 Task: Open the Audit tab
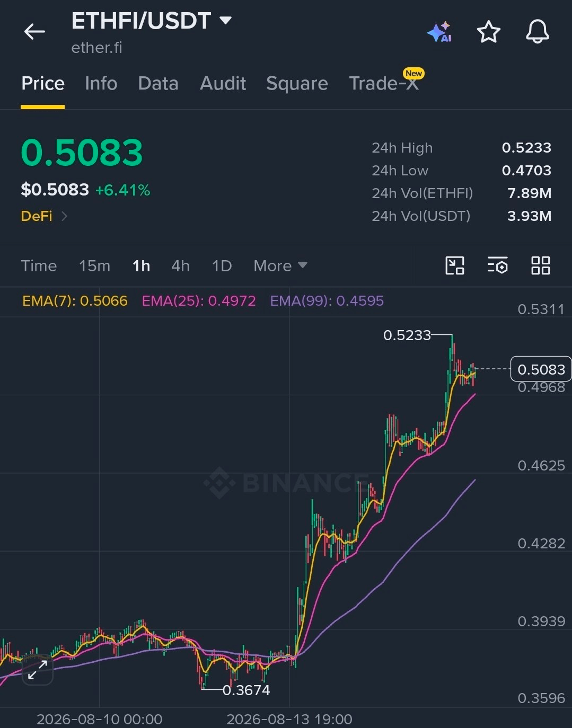223,84
